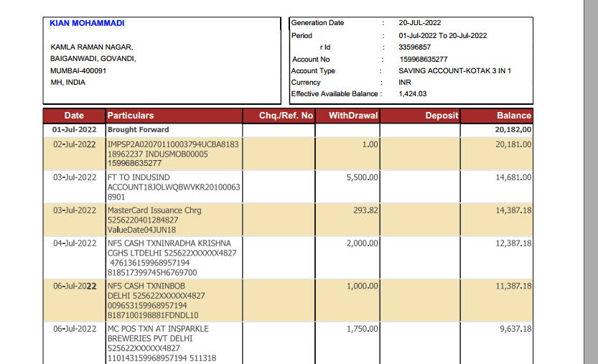
Task: Select the 5,500.00 withdrawal amount
Action: pos(362,177)
